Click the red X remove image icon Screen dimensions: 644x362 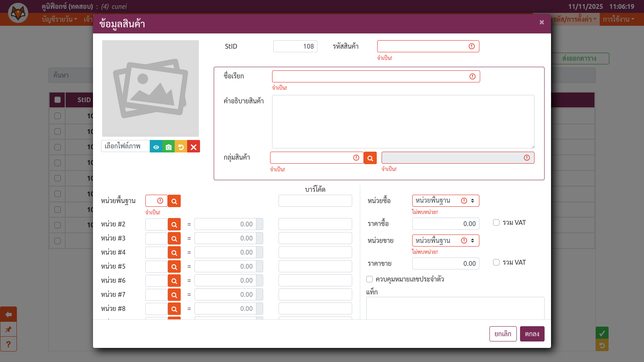click(194, 147)
